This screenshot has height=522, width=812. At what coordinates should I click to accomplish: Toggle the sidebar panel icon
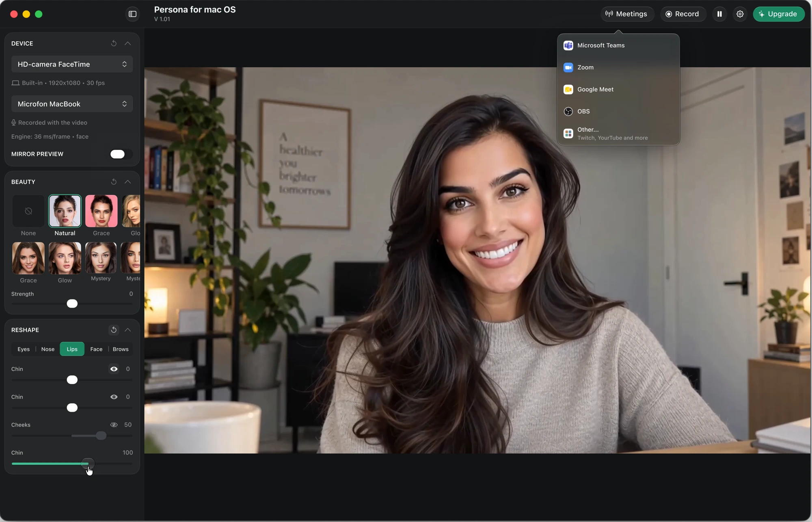point(132,14)
